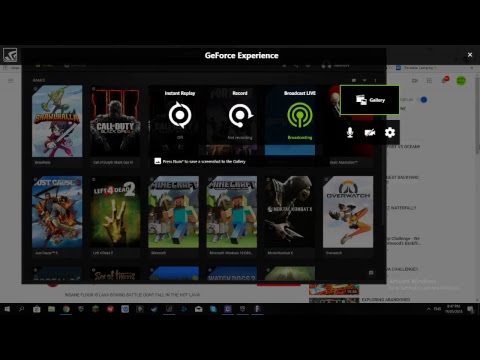Select the Call of Duty Black Ops III tile
Viewport: 480px width, 360px height.
pos(115,121)
